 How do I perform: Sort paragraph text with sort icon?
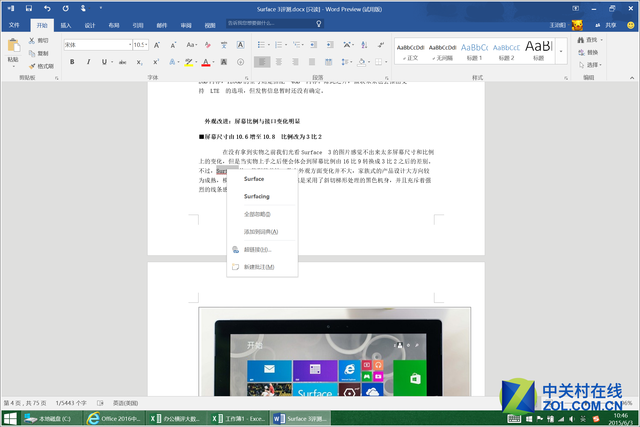pos(364,45)
